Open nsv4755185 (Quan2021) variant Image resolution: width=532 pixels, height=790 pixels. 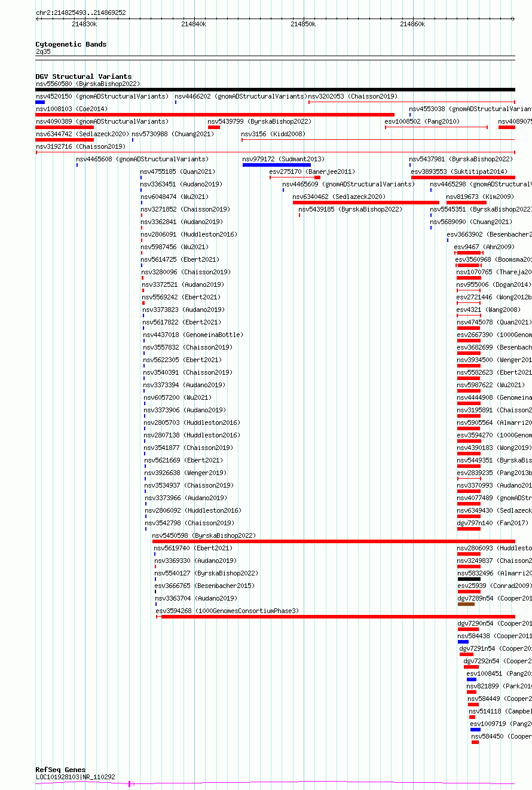(x=178, y=172)
